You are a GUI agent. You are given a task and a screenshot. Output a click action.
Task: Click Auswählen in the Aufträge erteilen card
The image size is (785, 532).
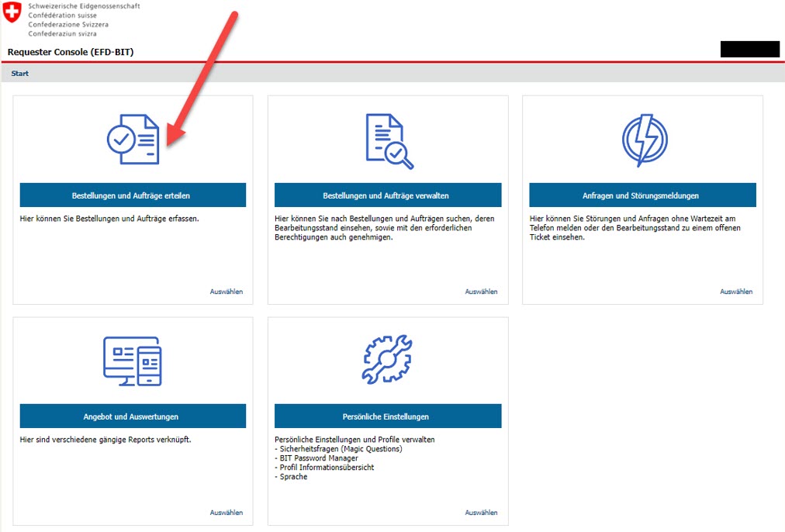(227, 292)
